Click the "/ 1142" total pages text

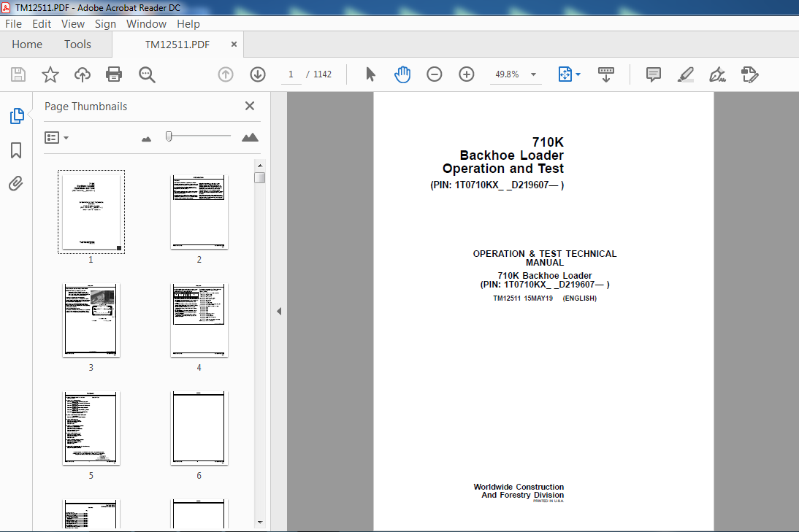tap(319, 74)
